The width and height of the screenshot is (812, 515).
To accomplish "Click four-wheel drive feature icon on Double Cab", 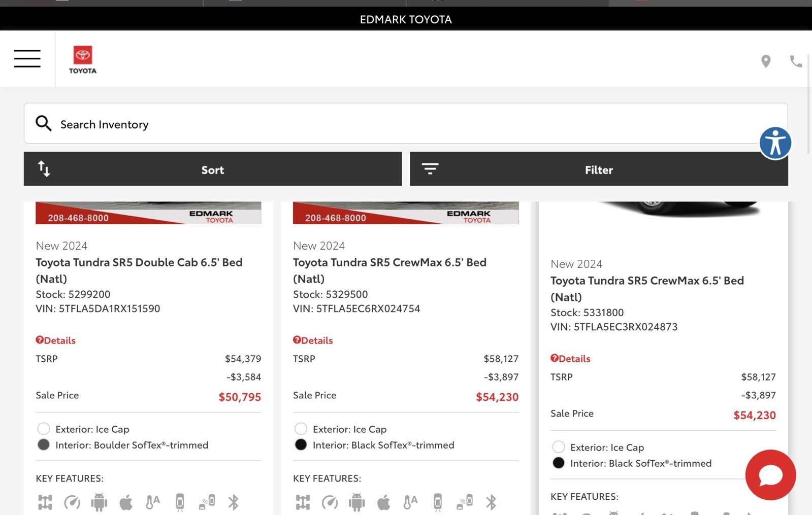I will pos(45,502).
